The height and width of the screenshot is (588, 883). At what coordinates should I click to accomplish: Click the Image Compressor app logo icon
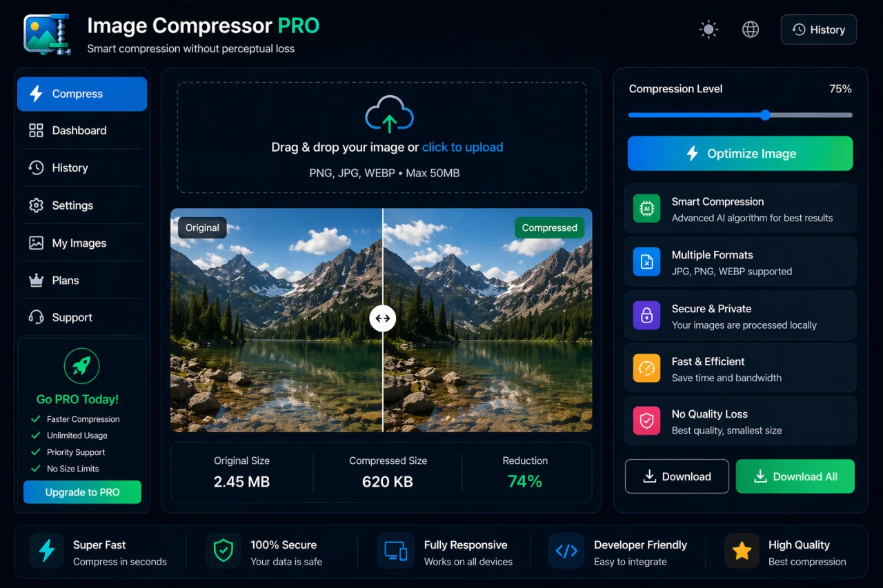(48, 34)
